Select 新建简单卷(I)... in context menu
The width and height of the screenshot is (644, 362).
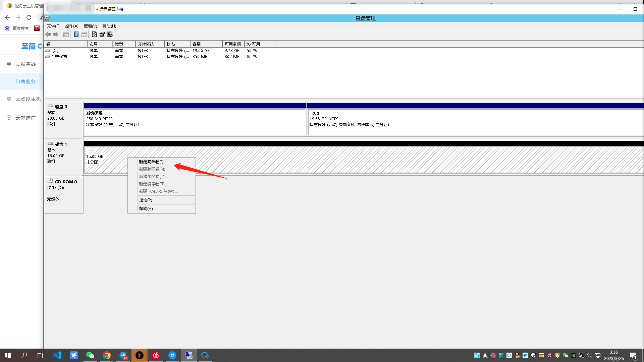(153, 162)
